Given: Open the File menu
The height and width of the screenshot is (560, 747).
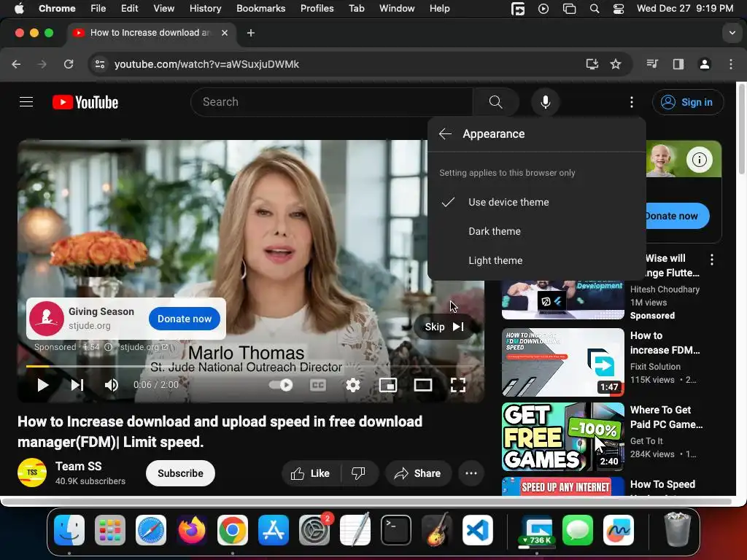Looking at the screenshot, I should (98, 8).
